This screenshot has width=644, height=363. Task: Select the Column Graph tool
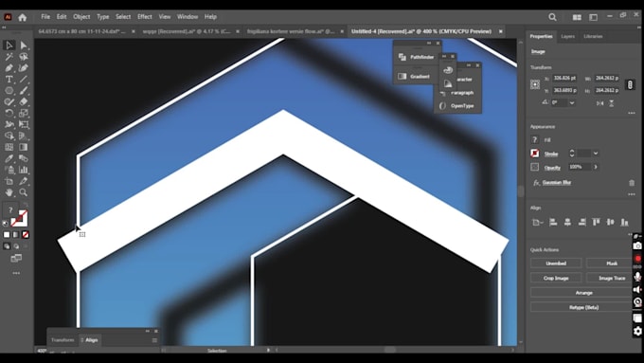tap(24, 170)
